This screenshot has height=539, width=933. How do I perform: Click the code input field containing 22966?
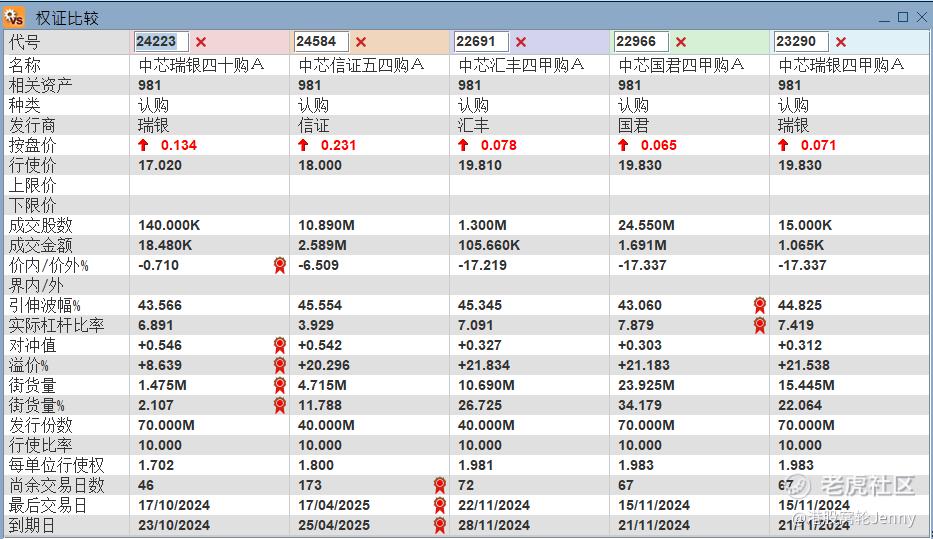tap(641, 42)
